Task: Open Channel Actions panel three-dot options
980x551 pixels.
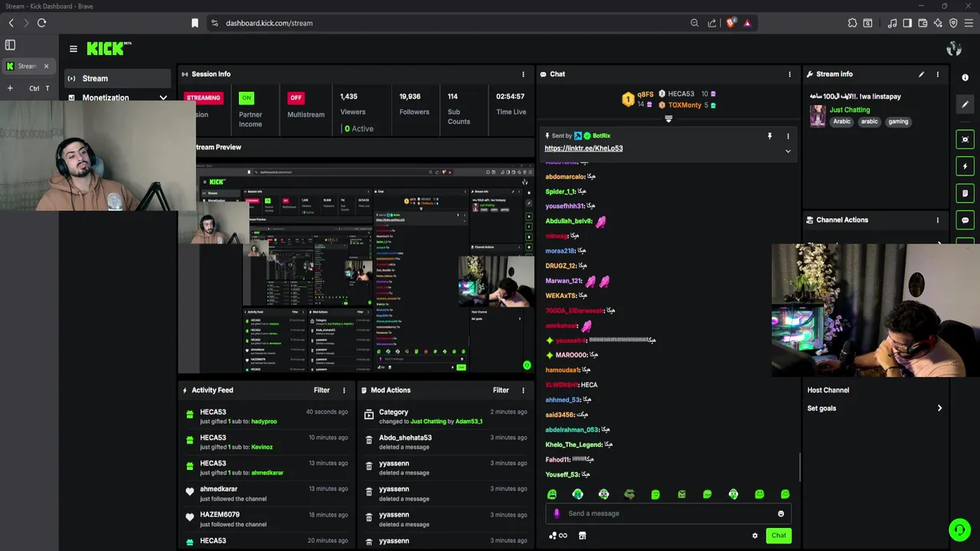Action: point(937,220)
